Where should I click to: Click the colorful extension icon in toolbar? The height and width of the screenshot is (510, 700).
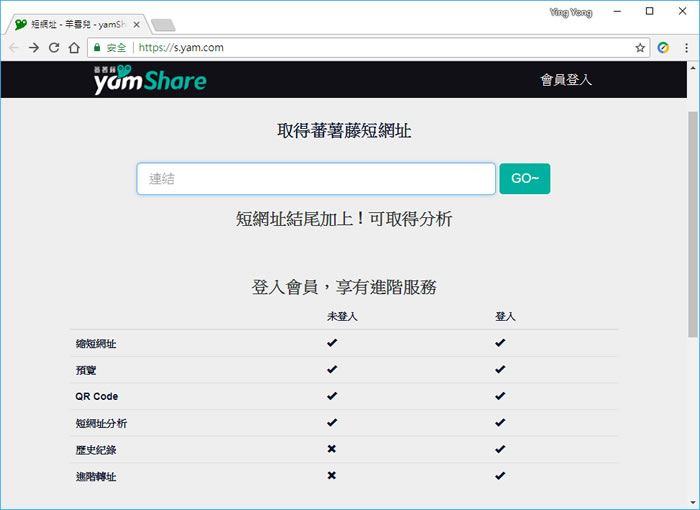(663, 47)
